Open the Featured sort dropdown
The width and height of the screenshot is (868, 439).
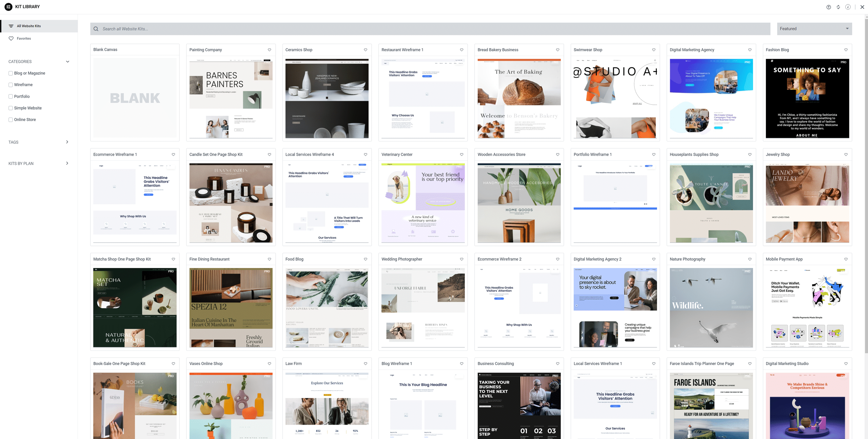coord(814,29)
